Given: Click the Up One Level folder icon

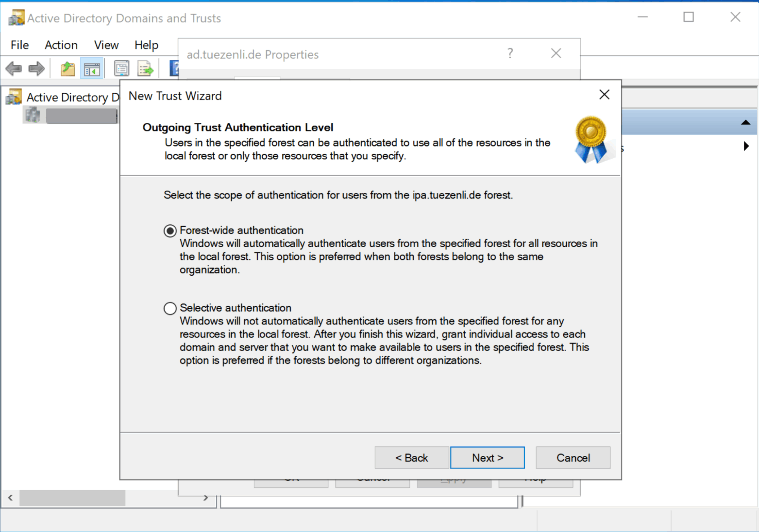Looking at the screenshot, I should click(x=67, y=69).
